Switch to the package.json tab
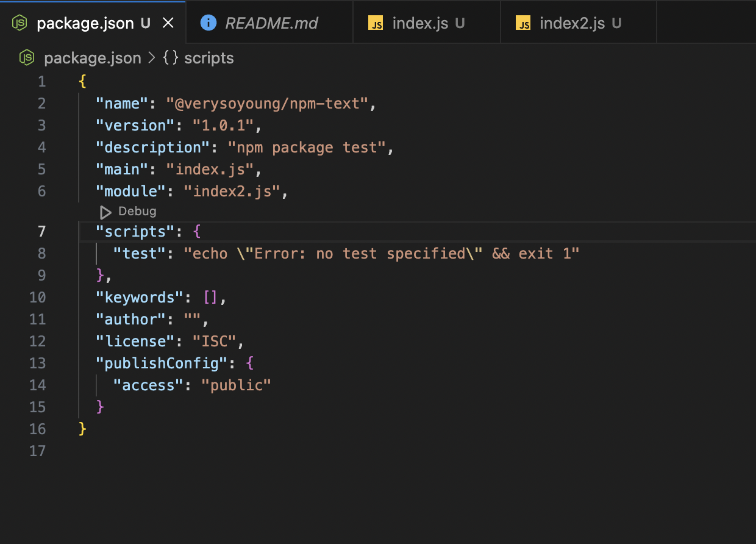The width and height of the screenshot is (756, 544). 93,23
